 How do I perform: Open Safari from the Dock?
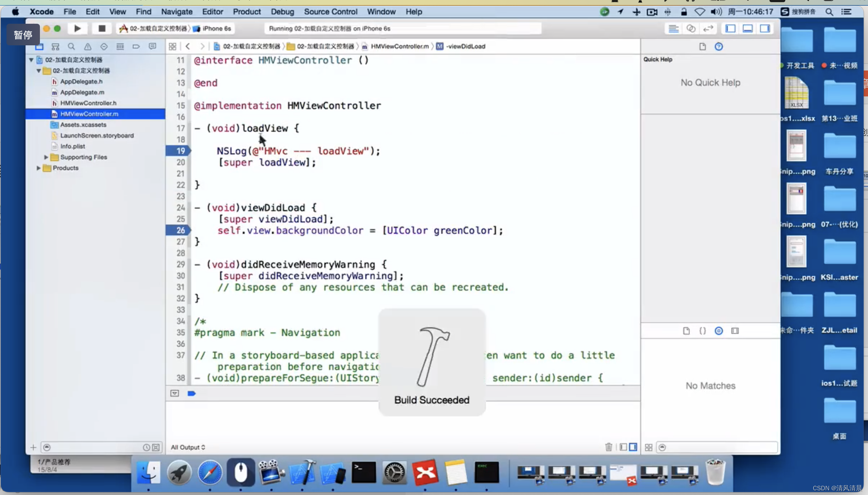(x=210, y=472)
